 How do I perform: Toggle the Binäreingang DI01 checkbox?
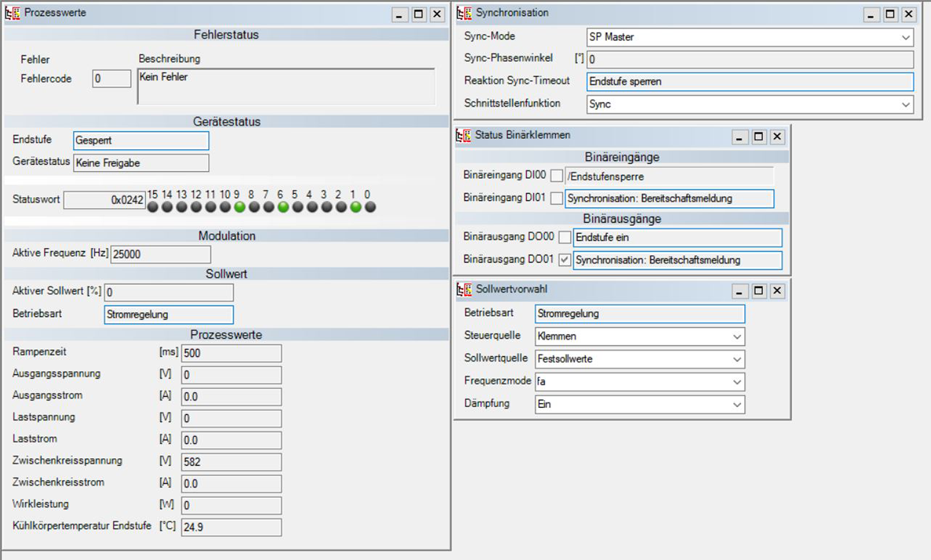coord(556,199)
